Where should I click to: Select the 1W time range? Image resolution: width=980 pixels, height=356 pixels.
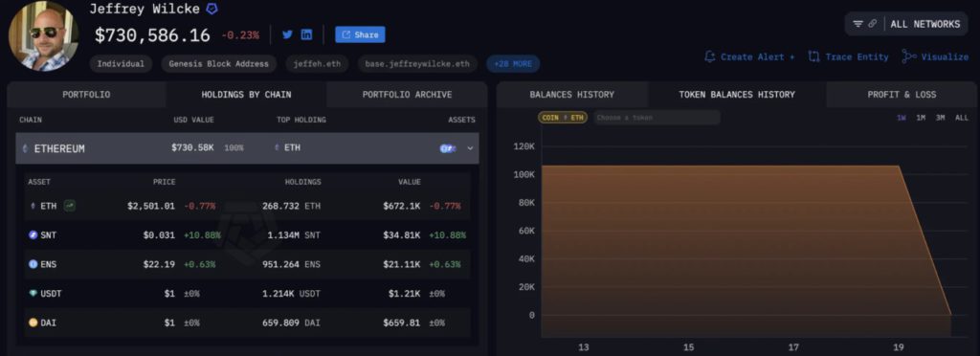902,118
